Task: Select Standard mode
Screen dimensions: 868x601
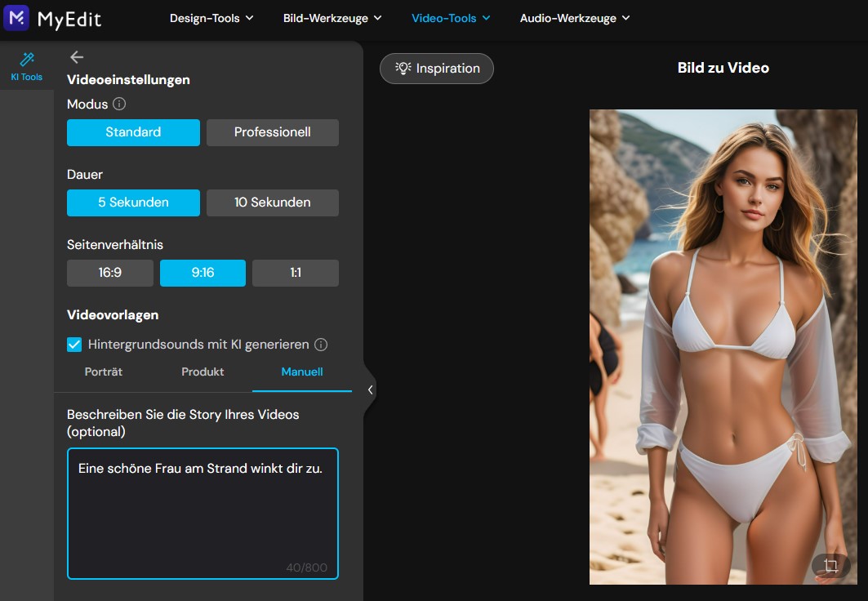Action: click(133, 132)
